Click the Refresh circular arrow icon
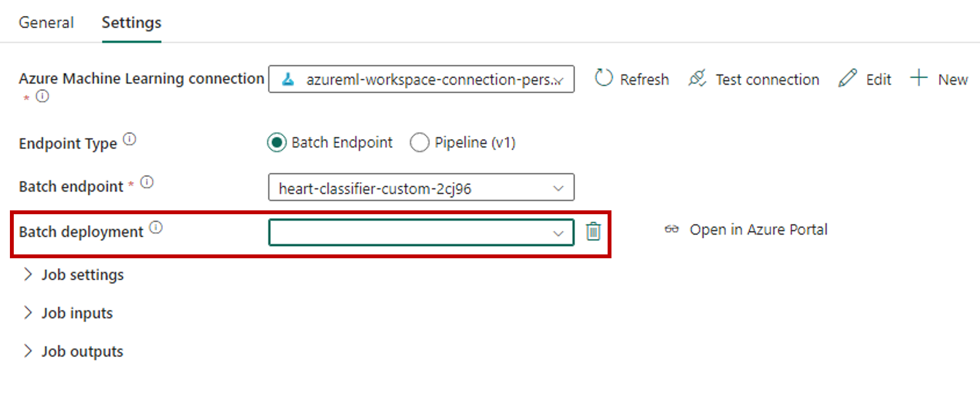This screenshot has height=402, width=980. [604, 78]
